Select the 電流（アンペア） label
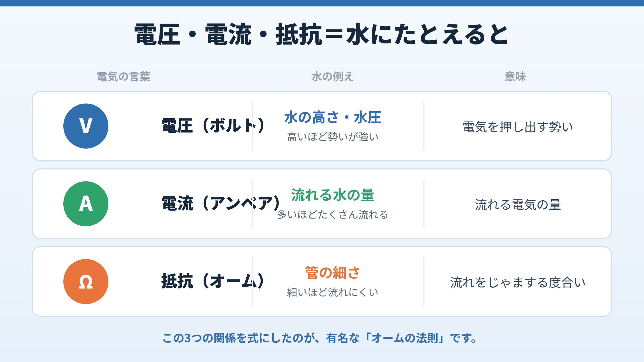This screenshot has height=362, width=644. click(222, 203)
